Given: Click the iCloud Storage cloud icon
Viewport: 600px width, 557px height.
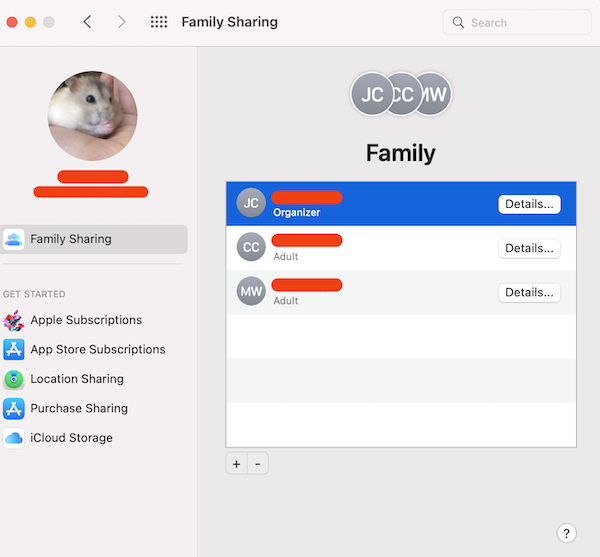Looking at the screenshot, I should [14, 438].
